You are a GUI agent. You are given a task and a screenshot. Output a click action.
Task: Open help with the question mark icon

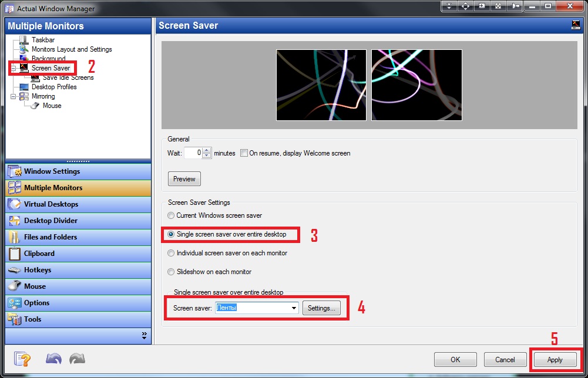[22, 359]
